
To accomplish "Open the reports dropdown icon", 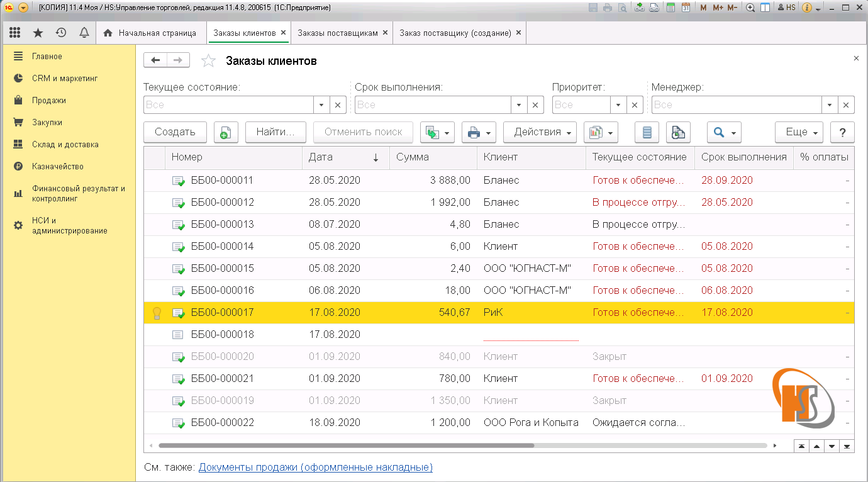I will [x=601, y=132].
